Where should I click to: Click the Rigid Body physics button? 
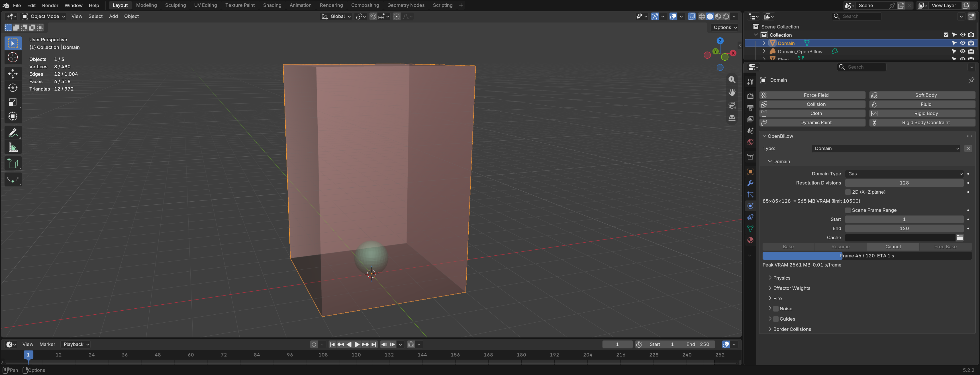(922, 113)
